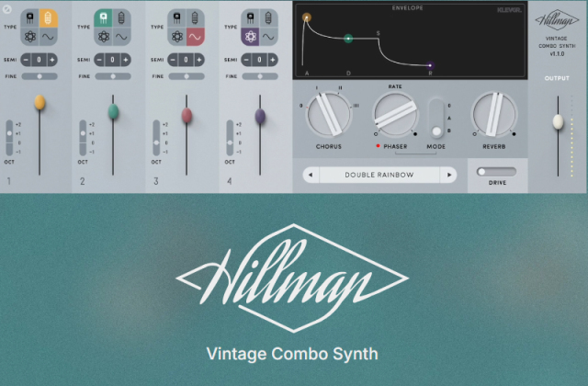Screen dimensions: 588x386
Task: Go to the next preset with right arrow
Action: pyautogui.click(x=448, y=175)
